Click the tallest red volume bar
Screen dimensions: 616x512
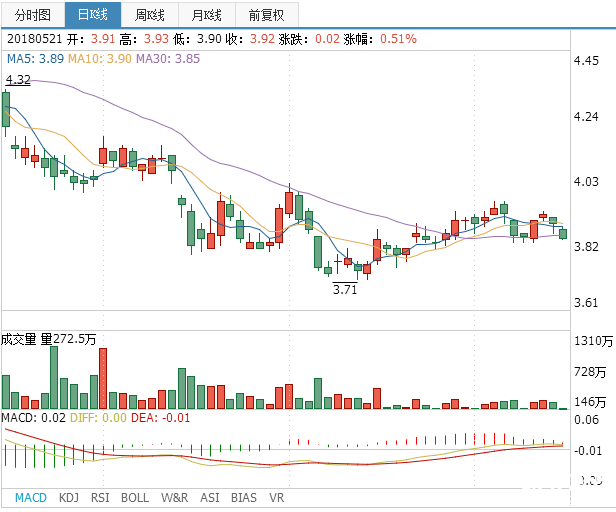[x=103, y=378]
